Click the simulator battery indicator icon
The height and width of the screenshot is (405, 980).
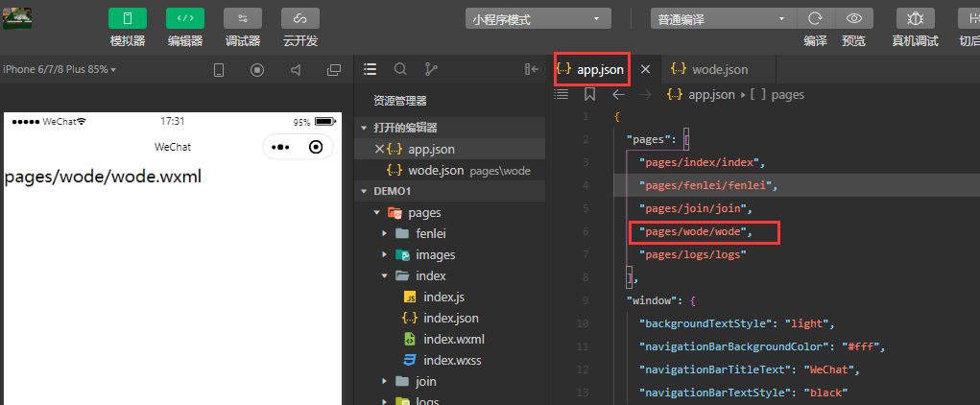(325, 121)
